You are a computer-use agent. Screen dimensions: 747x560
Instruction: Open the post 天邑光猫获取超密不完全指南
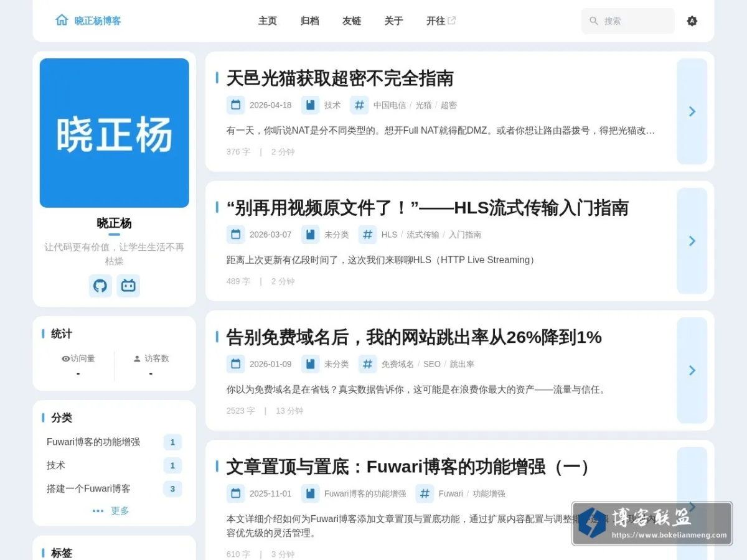[340, 78]
